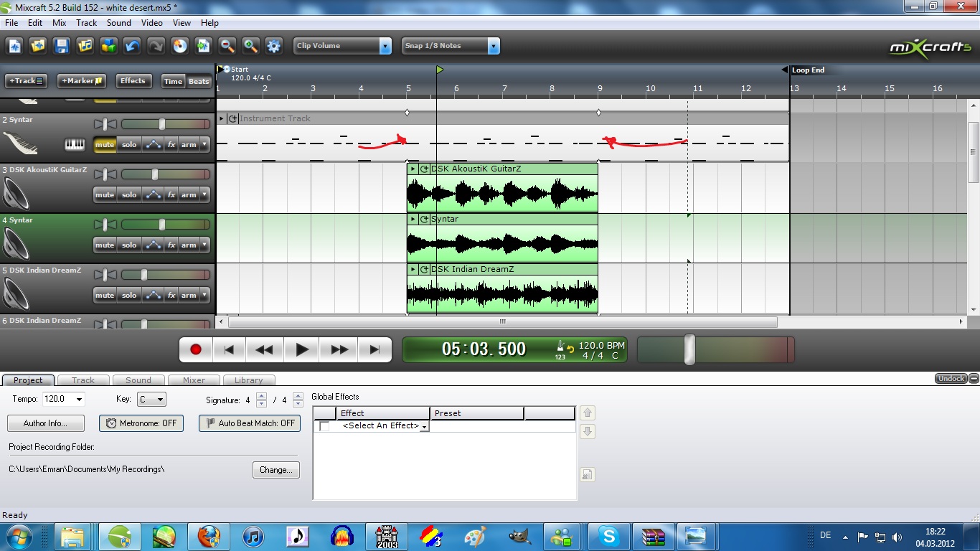Viewport: 980px width, 551px height.
Task: Click the loop icon on the Syntar audio clip
Action: point(425,220)
